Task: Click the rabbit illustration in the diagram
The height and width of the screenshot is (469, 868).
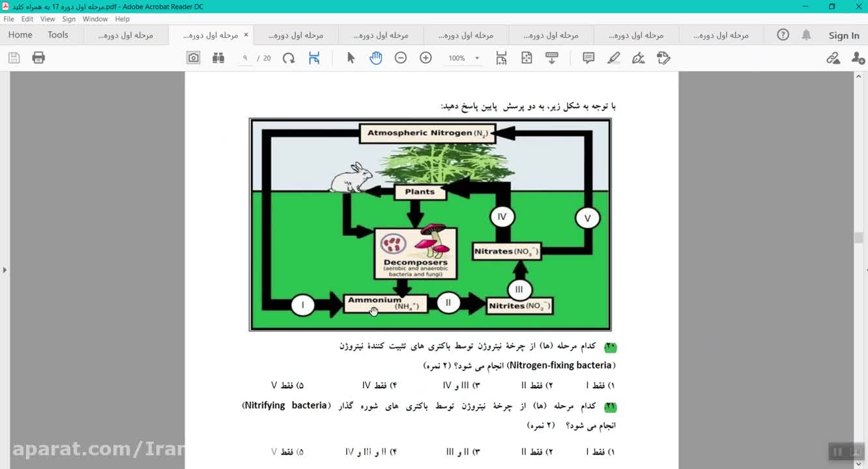Action: pos(352,177)
